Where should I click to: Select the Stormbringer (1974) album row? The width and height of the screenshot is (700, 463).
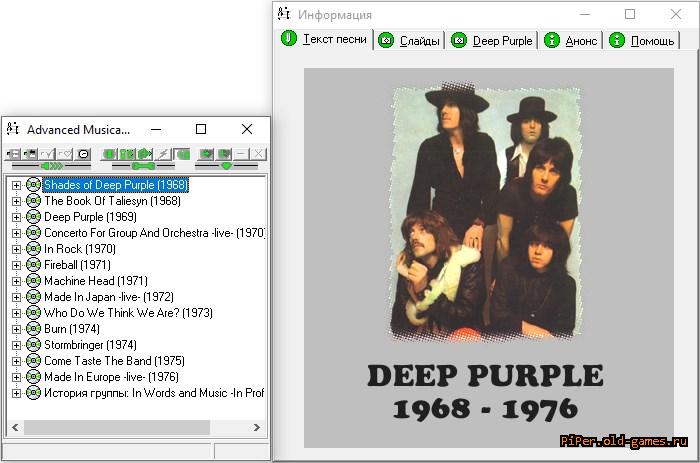(90, 345)
